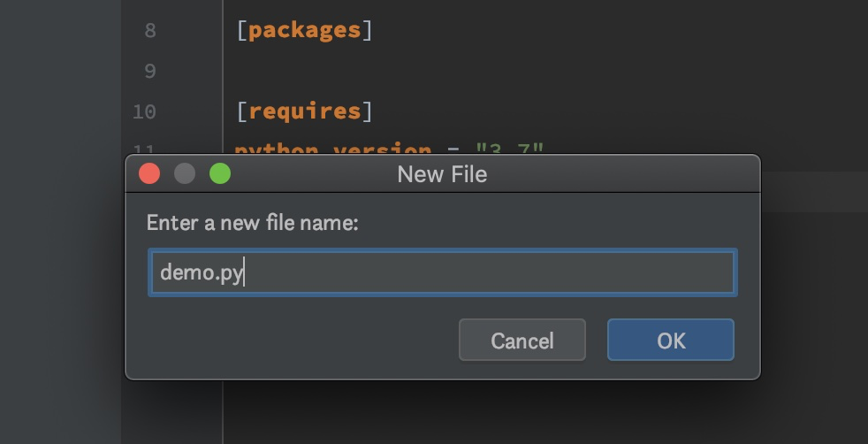Select line number 9 in the editor gutter
This screenshot has height=444, width=868.
[150, 71]
